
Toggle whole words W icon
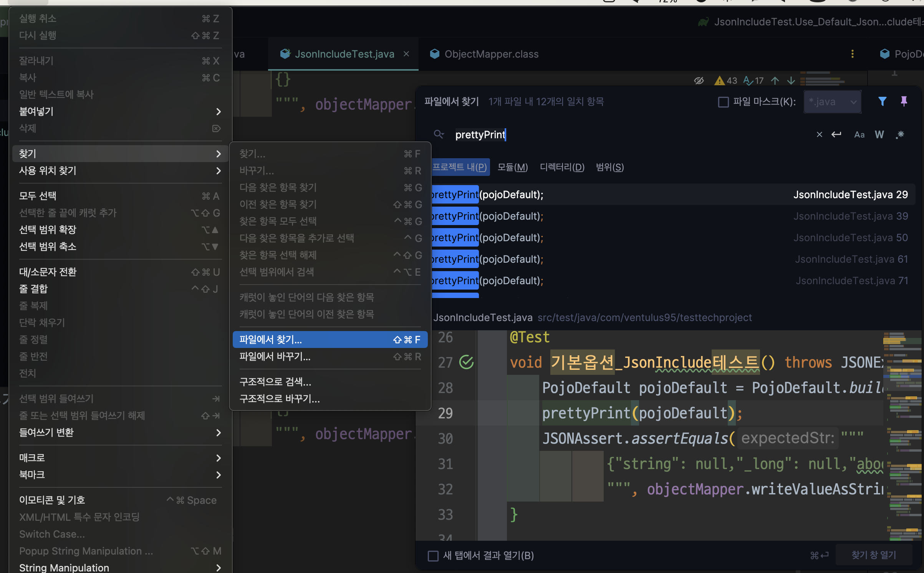point(879,134)
